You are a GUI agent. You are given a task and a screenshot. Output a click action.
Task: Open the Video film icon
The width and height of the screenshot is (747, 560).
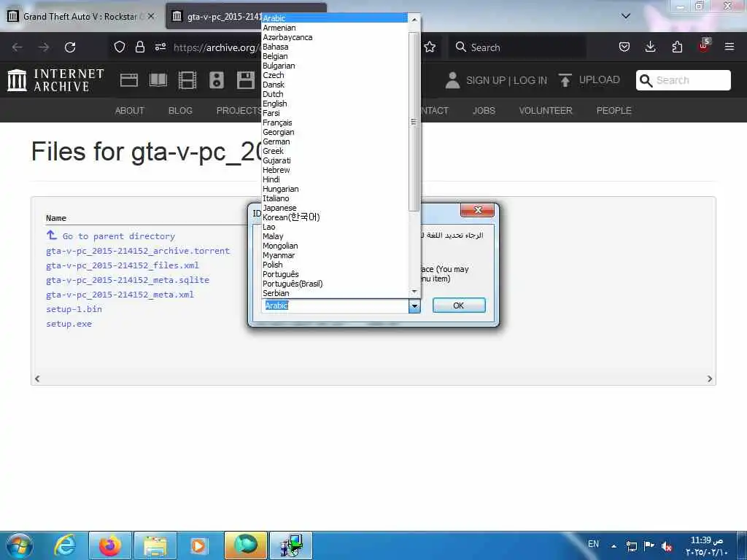(x=187, y=80)
